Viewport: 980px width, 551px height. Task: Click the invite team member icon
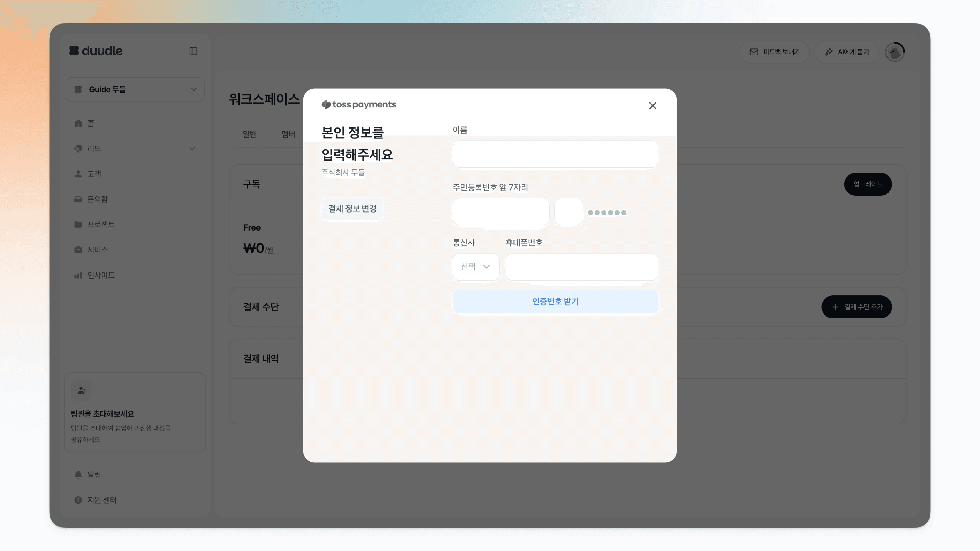[x=81, y=391]
